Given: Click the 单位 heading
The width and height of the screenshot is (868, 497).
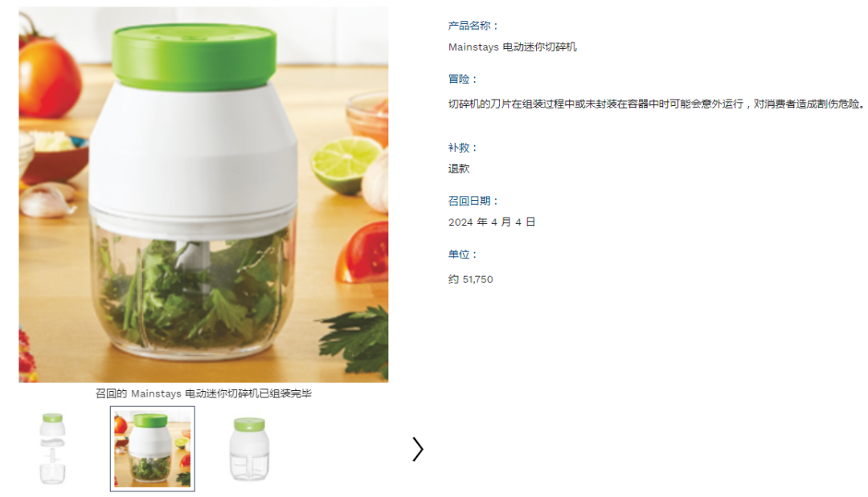Looking at the screenshot, I should point(462,255).
